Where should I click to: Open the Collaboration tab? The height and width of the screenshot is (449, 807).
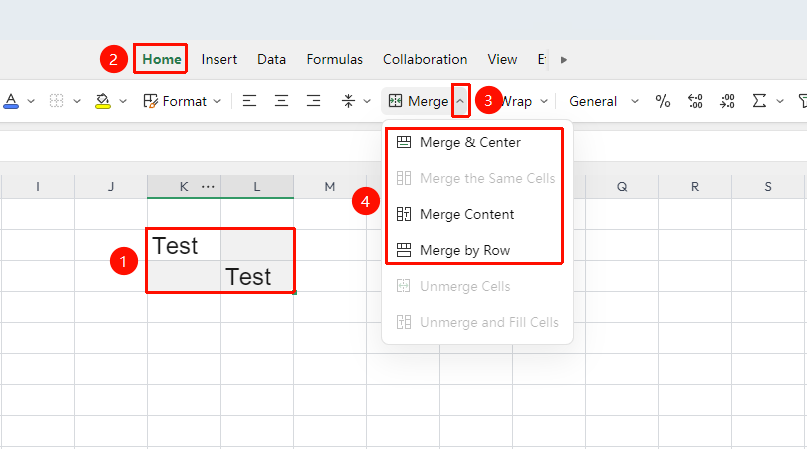[425, 59]
